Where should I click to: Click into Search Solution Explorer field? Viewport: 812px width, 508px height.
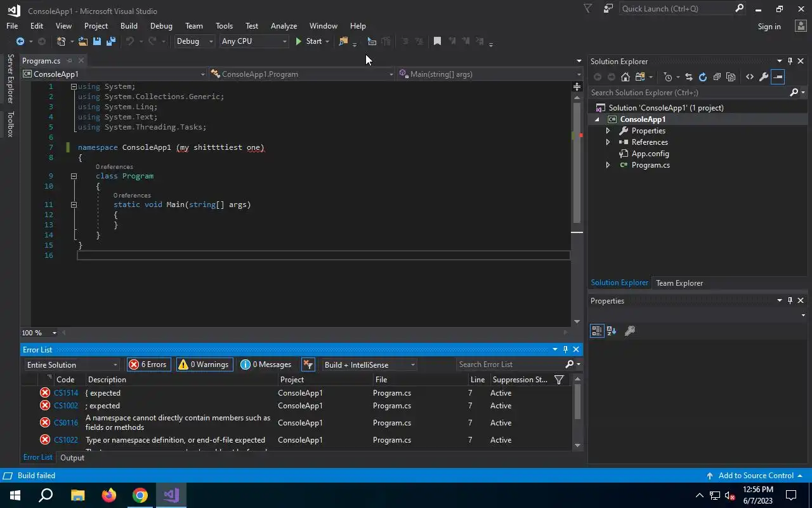[x=688, y=93]
